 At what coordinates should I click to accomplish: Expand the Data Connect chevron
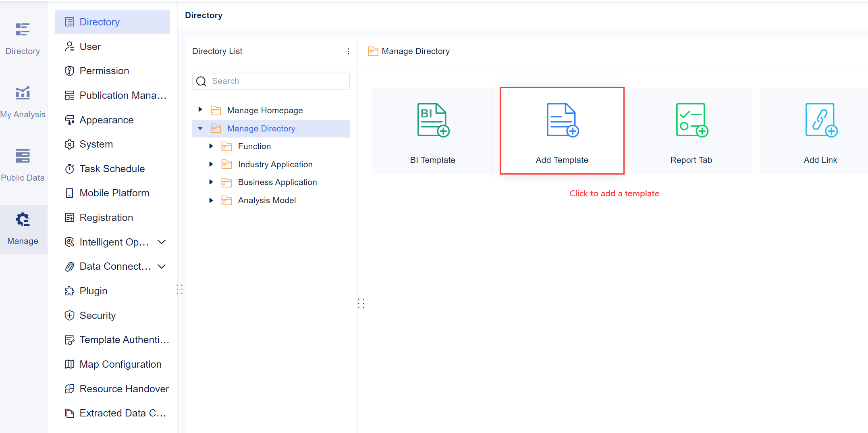coord(162,266)
